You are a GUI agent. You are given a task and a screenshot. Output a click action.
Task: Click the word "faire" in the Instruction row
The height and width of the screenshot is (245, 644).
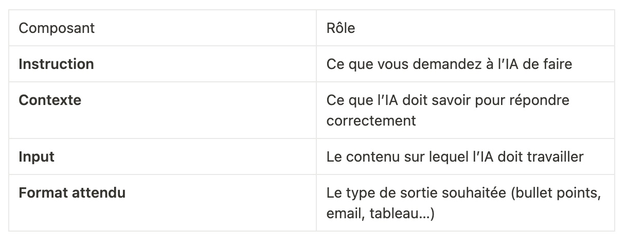coord(557,64)
